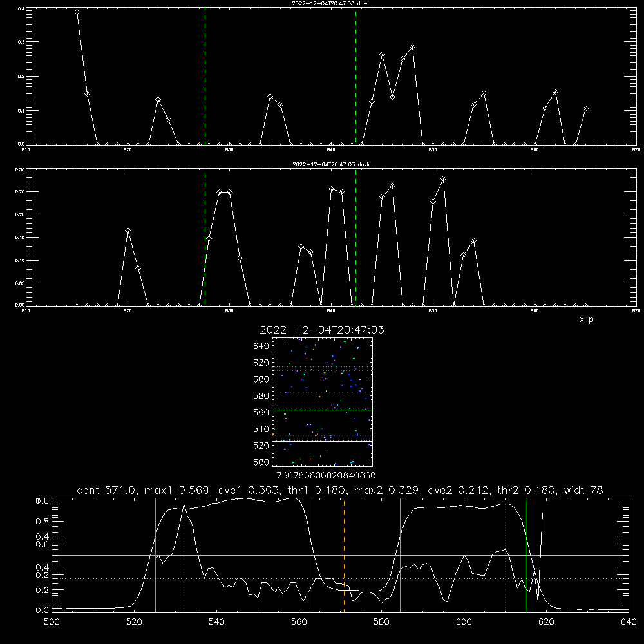Click the diamond peak at 820 in dusk plot

pos(128,231)
